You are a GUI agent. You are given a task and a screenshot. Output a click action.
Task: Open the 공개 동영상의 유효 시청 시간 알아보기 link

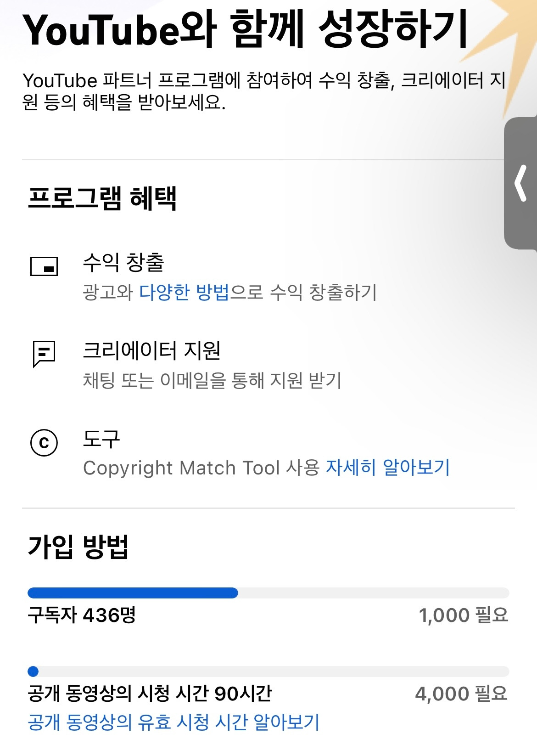[x=173, y=722]
